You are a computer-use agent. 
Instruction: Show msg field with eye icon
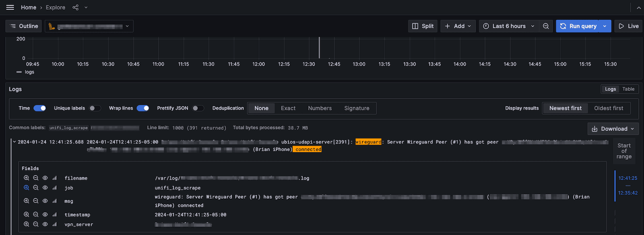(45, 201)
